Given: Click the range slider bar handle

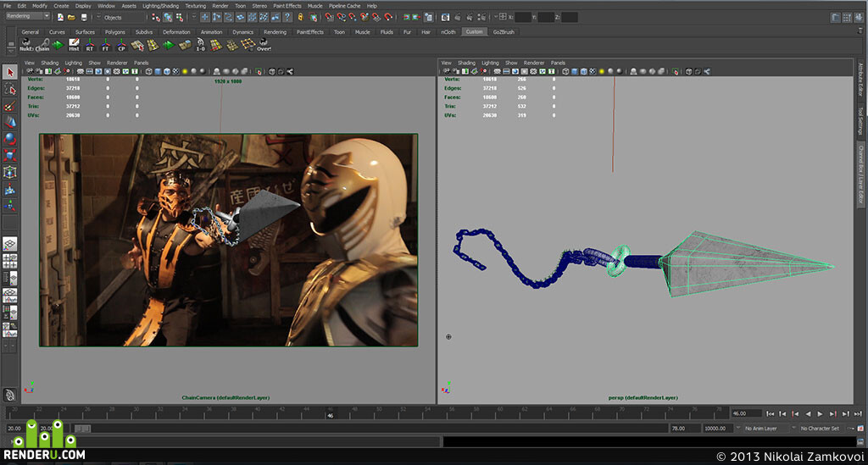Looking at the screenshot, I should click(82, 429).
